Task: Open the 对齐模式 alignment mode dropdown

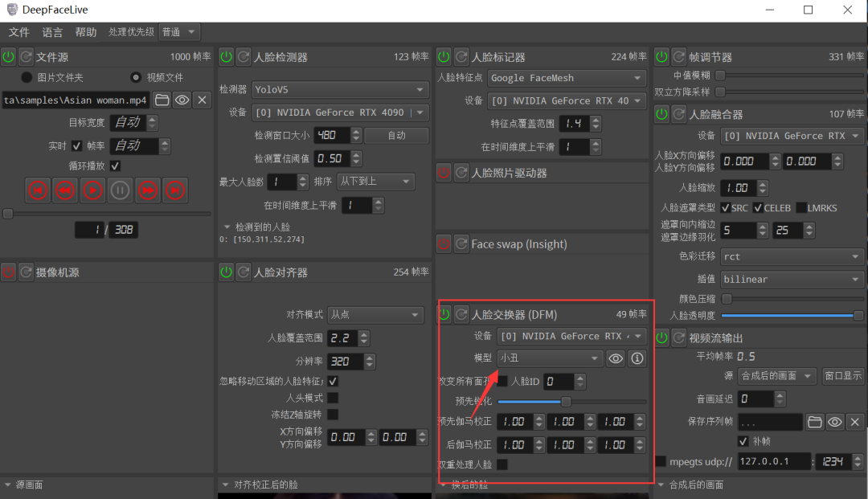Action: (375, 315)
